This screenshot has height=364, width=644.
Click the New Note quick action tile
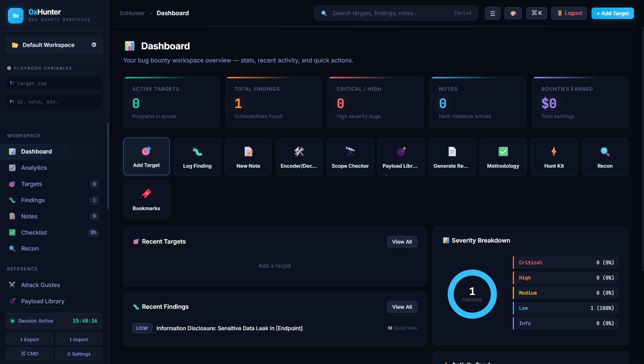248,157
